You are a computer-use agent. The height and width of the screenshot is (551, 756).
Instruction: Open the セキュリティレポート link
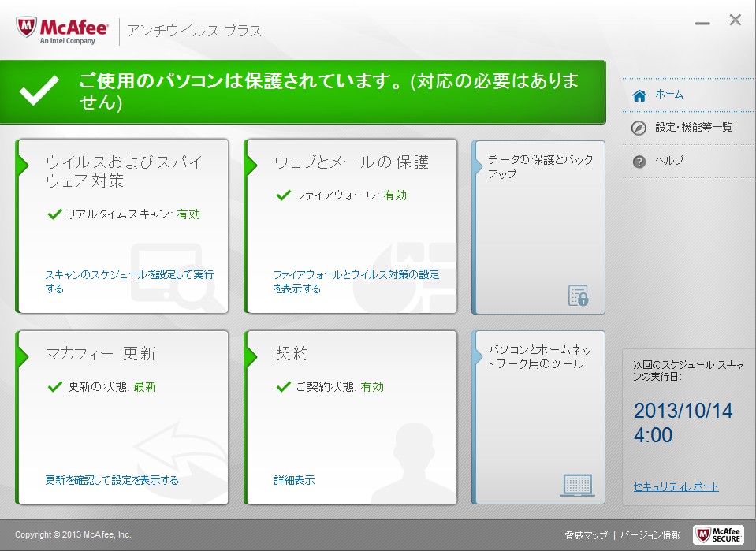point(676,487)
